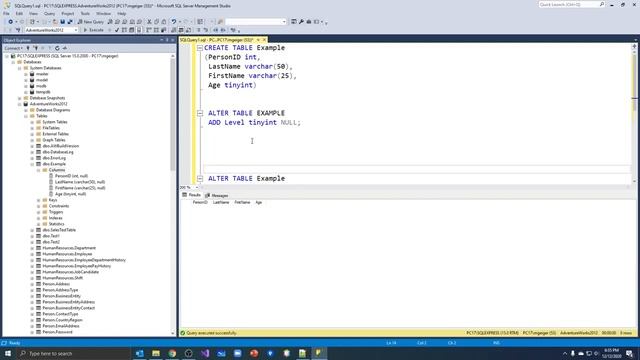Select the PersonID (int, null) column

[x=71, y=176]
